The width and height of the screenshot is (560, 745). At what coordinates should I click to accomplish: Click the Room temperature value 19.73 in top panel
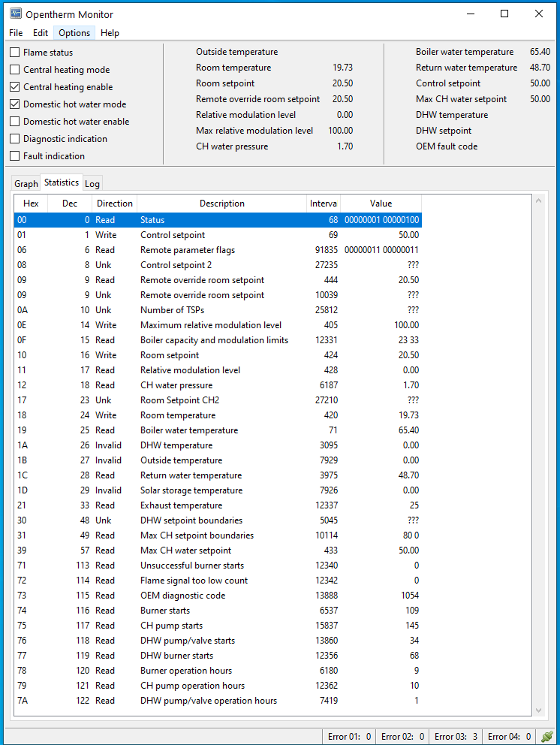tap(342, 68)
